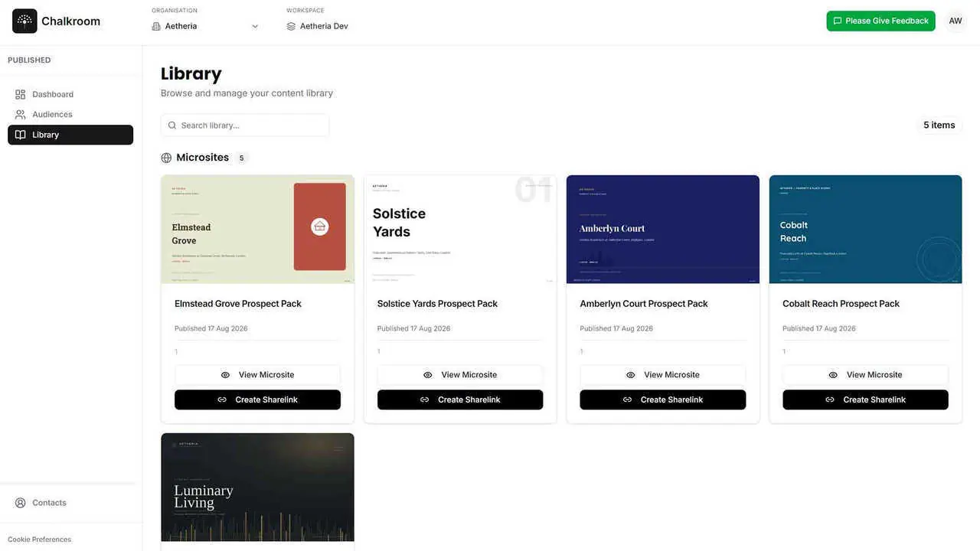980x551 pixels.
Task: Click the Solstice Yards Prospect Pack title
Action: [437, 304]
